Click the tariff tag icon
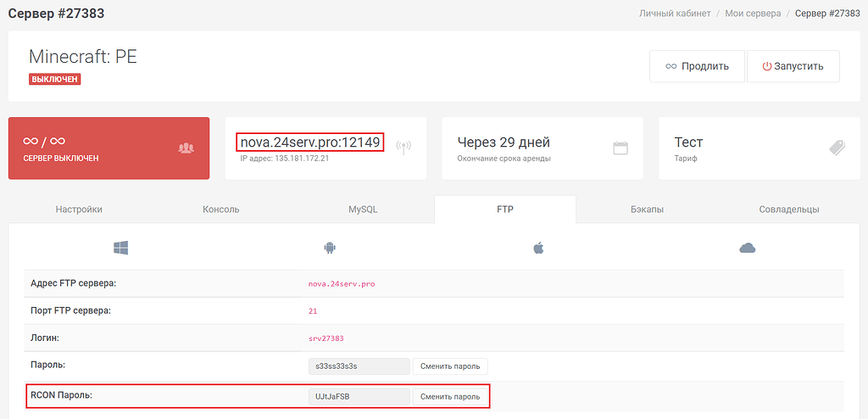The height and width of the screenshot is (419, 868). click(837, 148)
